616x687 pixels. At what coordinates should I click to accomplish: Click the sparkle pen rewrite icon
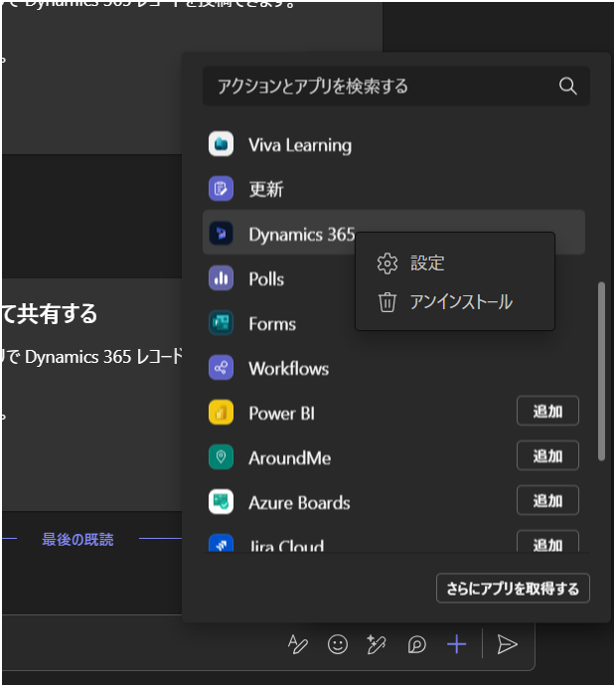coord(377,644)
